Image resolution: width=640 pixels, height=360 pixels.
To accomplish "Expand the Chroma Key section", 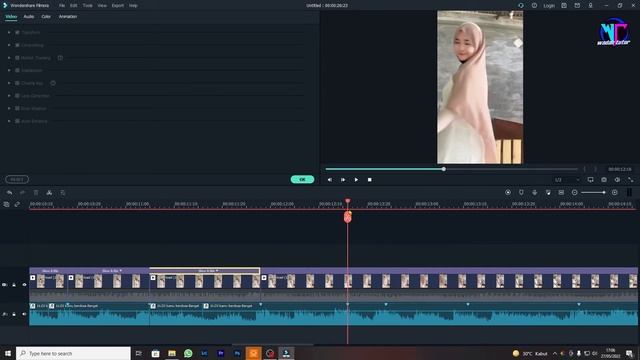I will pyautogui.click(x=9, y=83).
